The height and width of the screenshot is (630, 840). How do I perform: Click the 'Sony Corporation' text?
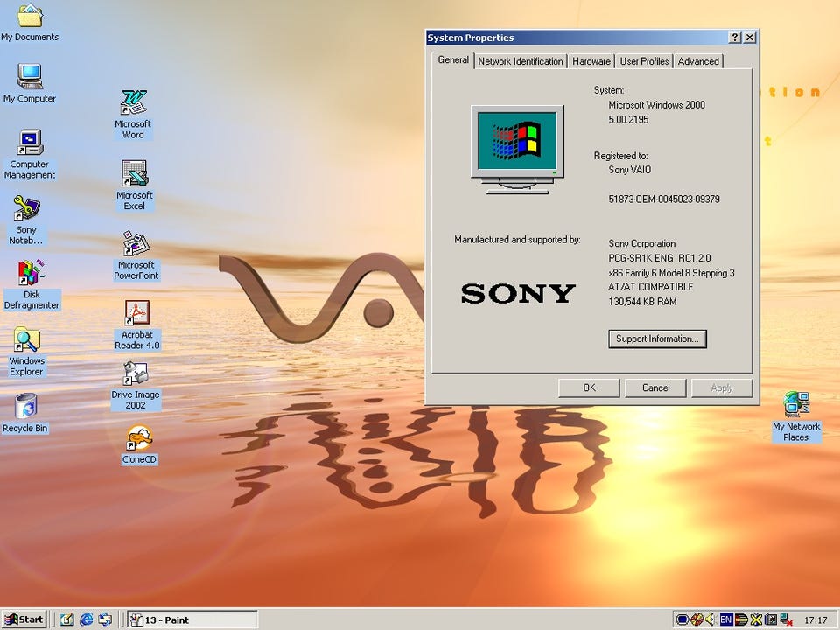[x=641, y=244]
